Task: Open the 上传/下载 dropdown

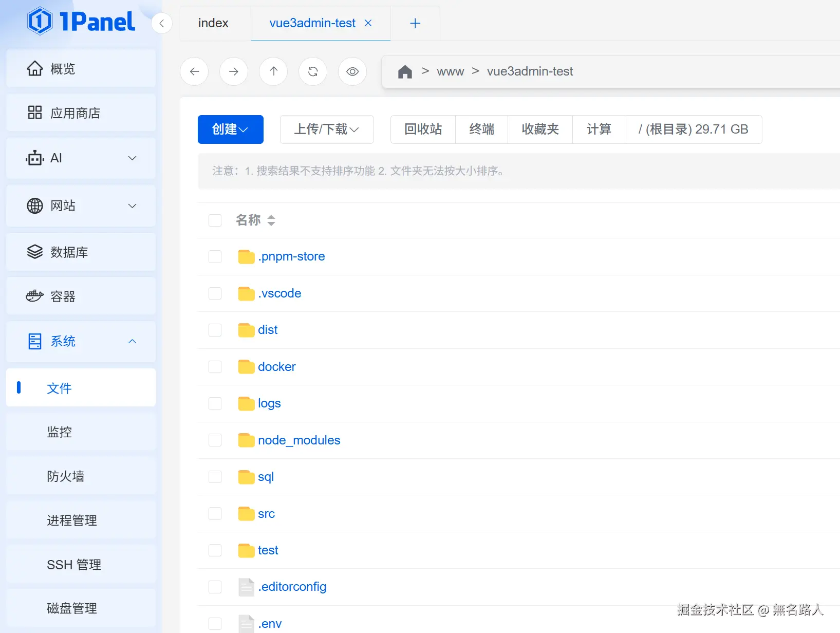Action: coord(327,129)
